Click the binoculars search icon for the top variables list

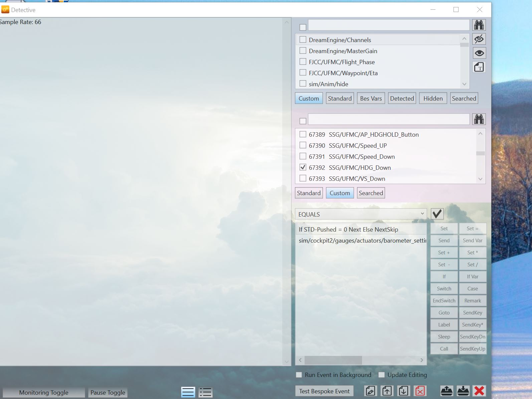point(479,25)
